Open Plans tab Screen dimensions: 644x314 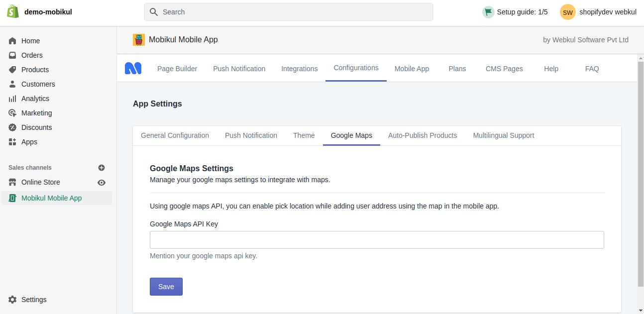(x=457, y=69)
